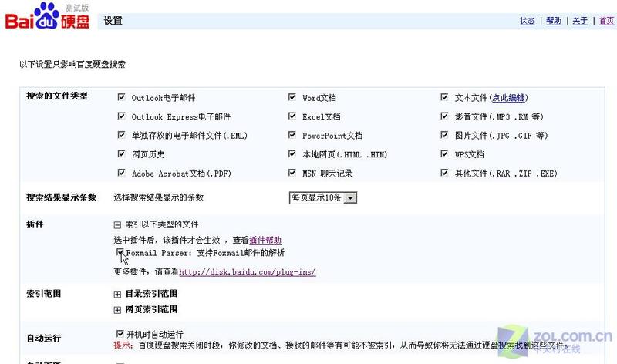
Task: Click the Baidu 硬盘 logo
Action: (x=47, y=16)
